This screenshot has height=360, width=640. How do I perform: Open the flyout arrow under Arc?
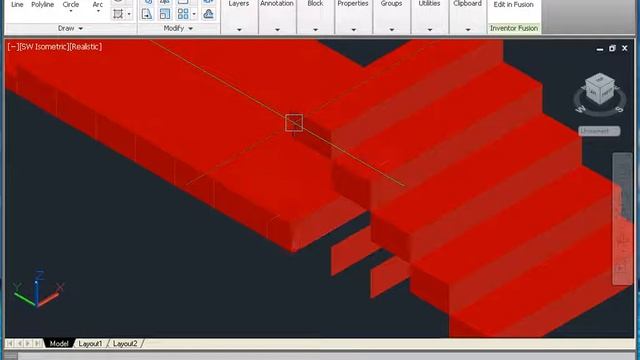click(x=98, y=11)
